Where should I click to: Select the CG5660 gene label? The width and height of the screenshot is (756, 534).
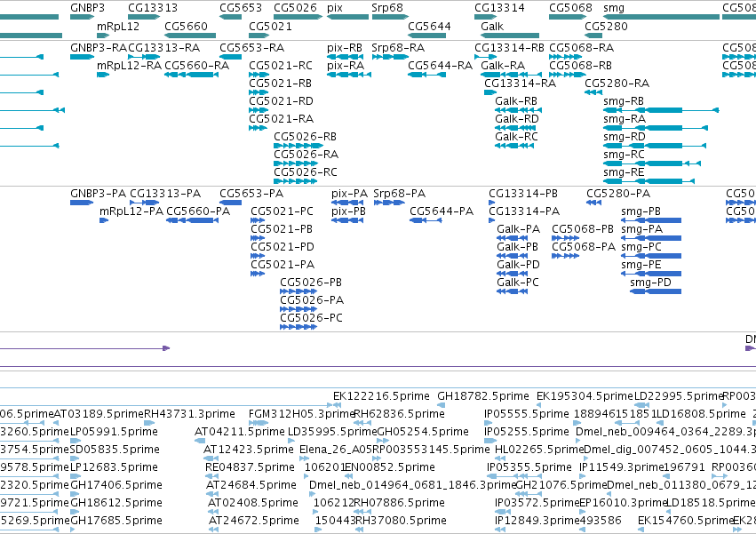click(x=186, y=26)
